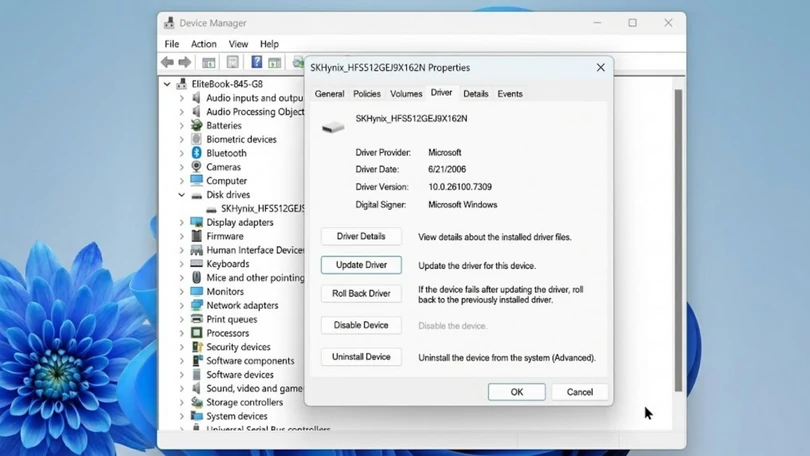810x456 pixels.
Task: Open the Action menu
Action: (204, 44)
